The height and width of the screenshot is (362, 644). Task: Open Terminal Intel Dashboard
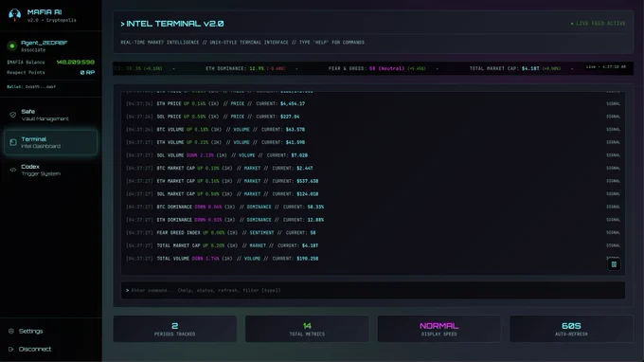50,142
